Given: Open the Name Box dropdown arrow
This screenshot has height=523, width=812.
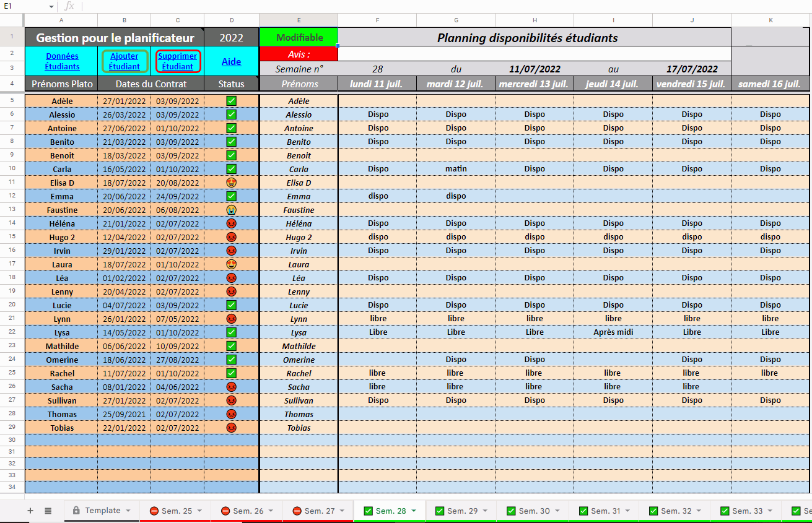Looking at the screenshot, I should [x=51, y=6].
